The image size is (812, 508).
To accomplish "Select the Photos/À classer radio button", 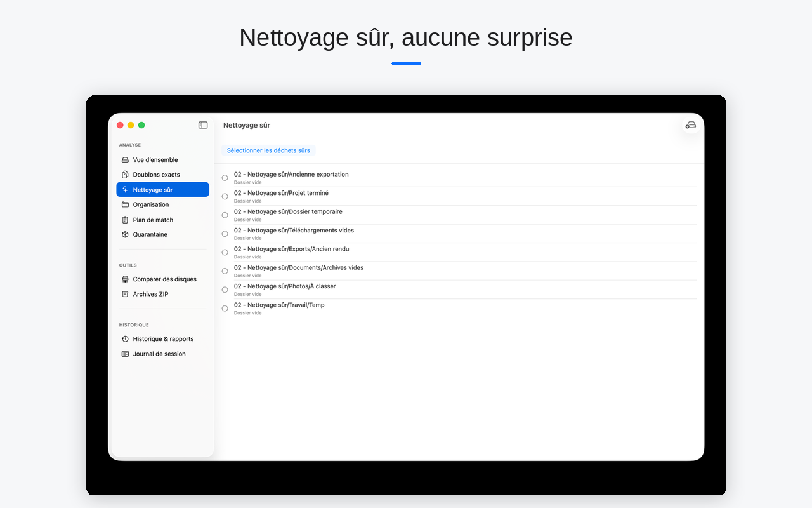I will pyautogui.click(x=225, y=290).
